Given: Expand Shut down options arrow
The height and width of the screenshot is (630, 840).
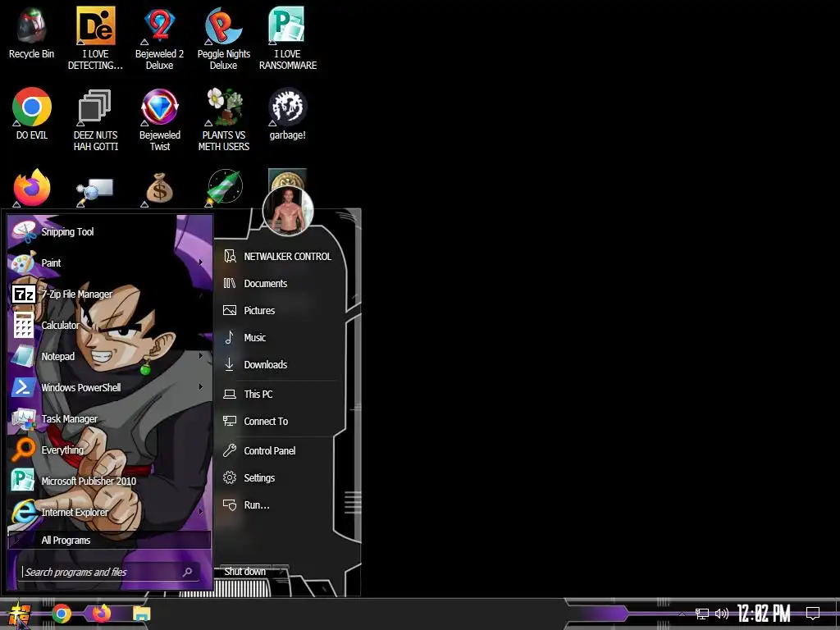Looking at the screenshot, I should (x=281, y=572).
